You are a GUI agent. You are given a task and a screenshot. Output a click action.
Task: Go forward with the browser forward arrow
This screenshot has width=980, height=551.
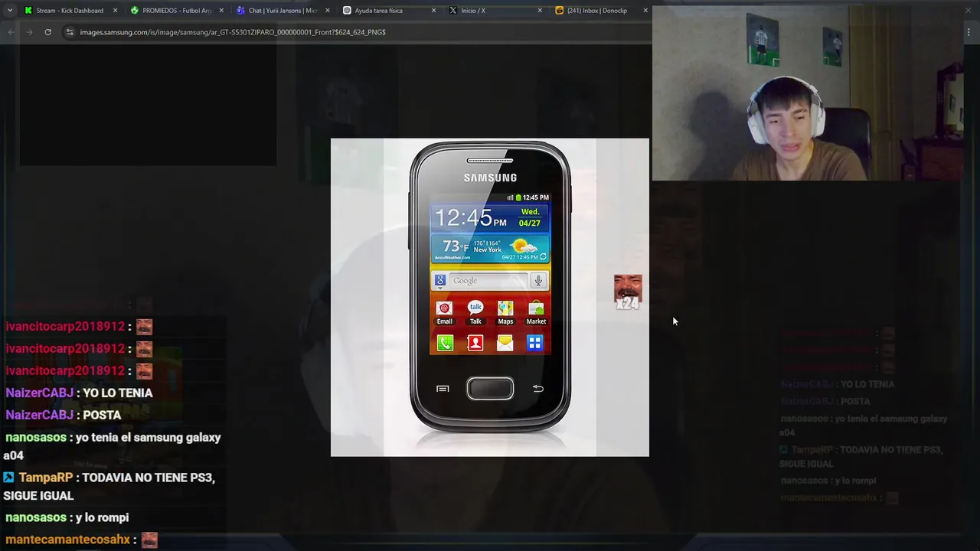[x=29, y=32]
